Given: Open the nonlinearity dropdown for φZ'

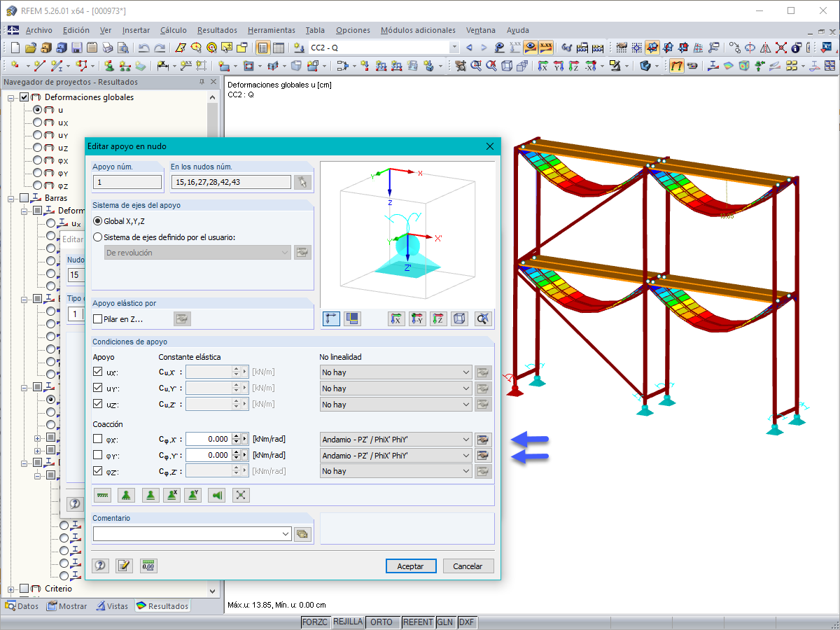Looking at the screenshot, I should click(x=396, y=471).
